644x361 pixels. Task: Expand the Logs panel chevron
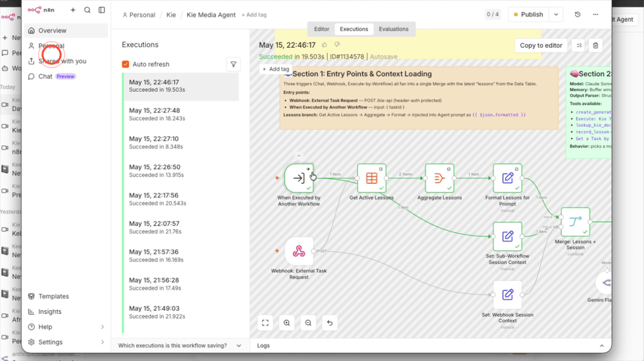pyautogui.click(x=602, y=345)
